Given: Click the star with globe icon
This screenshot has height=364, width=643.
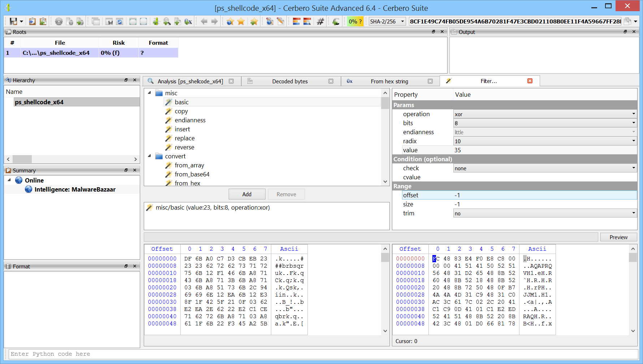Looking at the screenshot, I should (230, 21).
